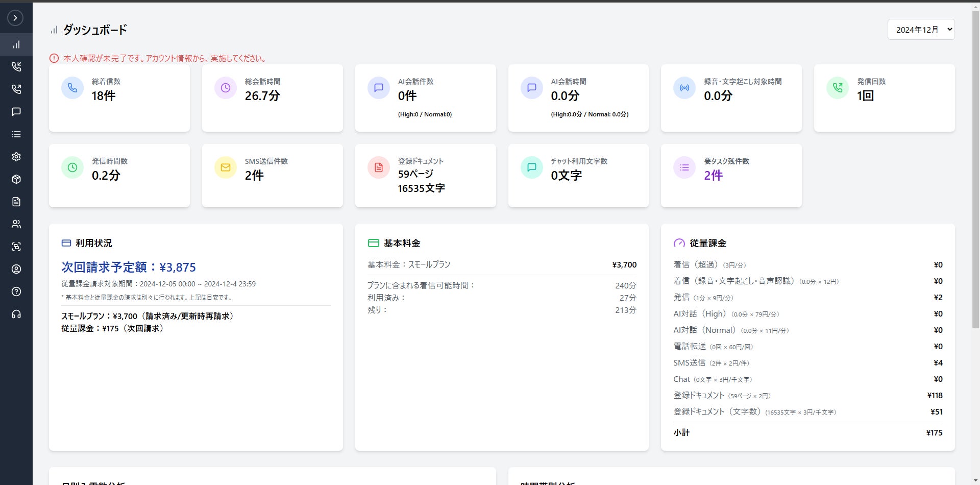The image size is (980, 485).
Task: Open the support headset icon in the sidebar
Action: 16,314
